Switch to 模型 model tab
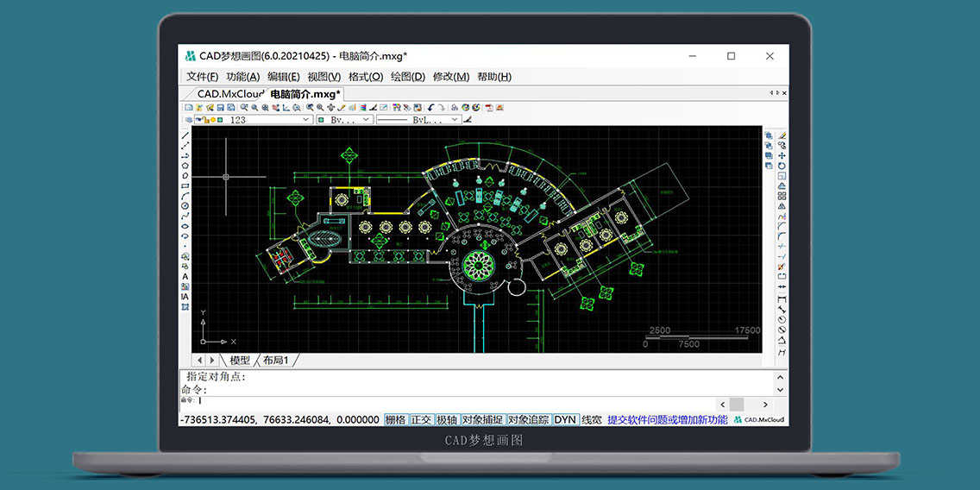980x490 pixels. pyautogui.click(x=240, y=361)
